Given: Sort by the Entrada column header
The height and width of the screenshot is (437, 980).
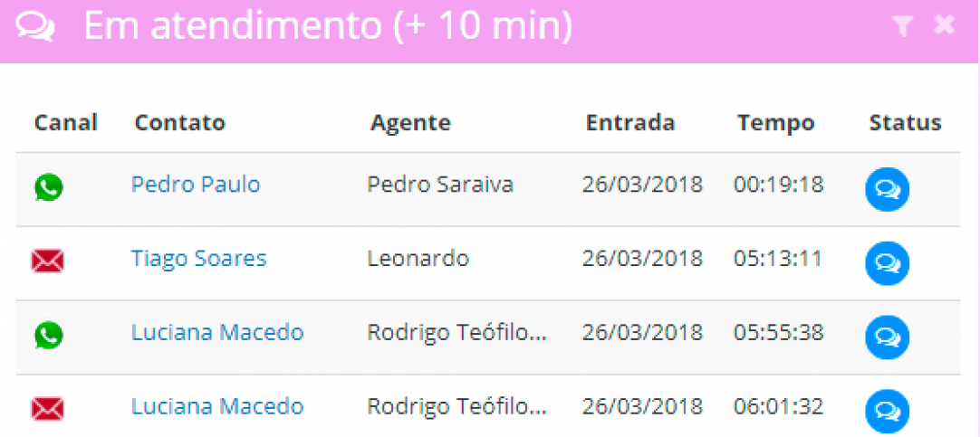Looking at the screenshot, I should tap(630, 123).
